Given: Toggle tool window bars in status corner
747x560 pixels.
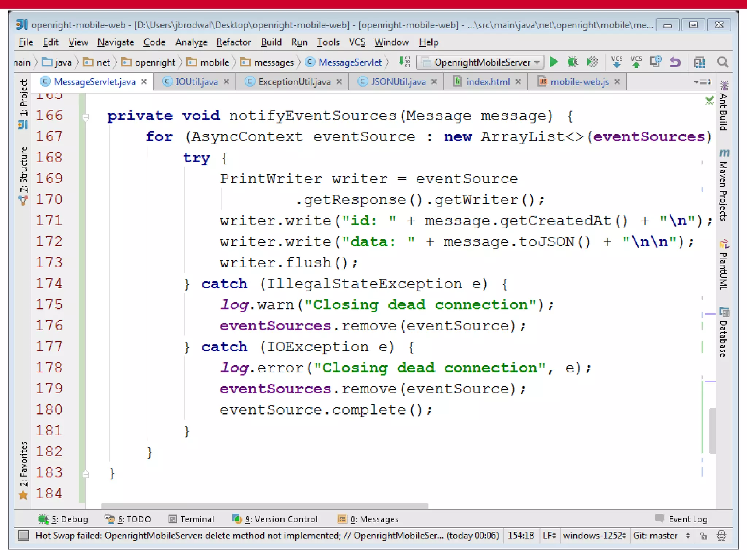Looking at the screenshot, I should pyautogui.click(x=24, y=535).
